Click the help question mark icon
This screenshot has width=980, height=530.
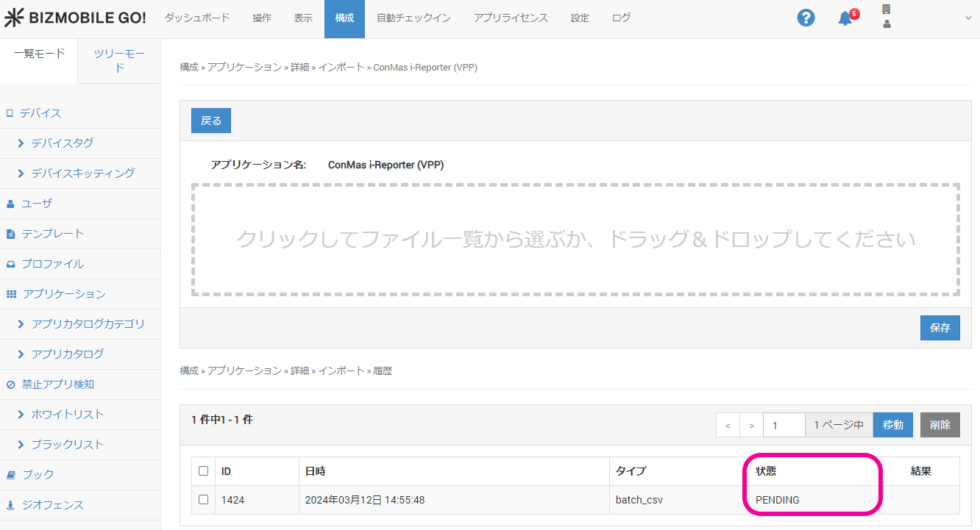click(806, 18)
